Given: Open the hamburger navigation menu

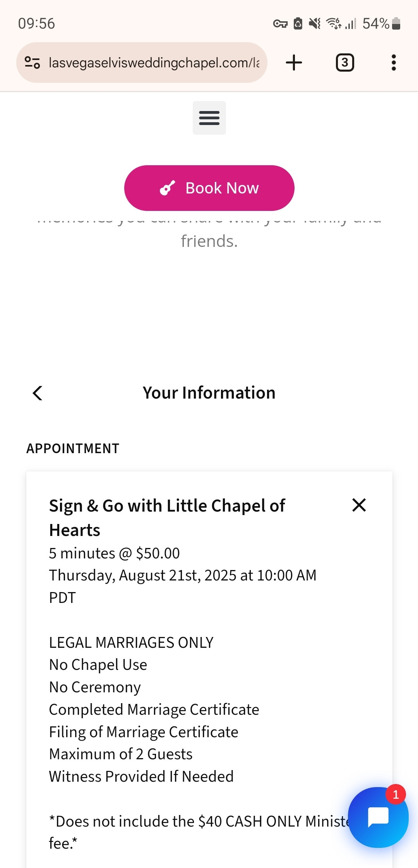Looking at the screenshot, I should [209, 118].
